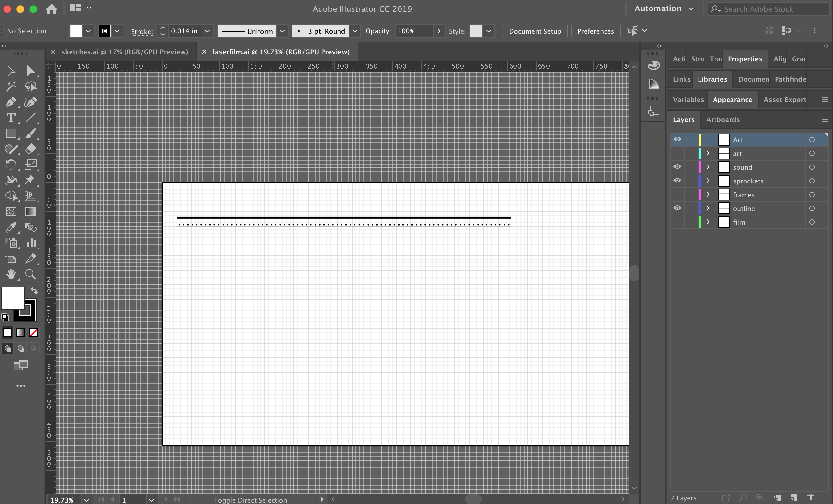Click the Style swatch in control bar
Image resolution: width=833 pixels, height=504 pixels.
point(476,31)
